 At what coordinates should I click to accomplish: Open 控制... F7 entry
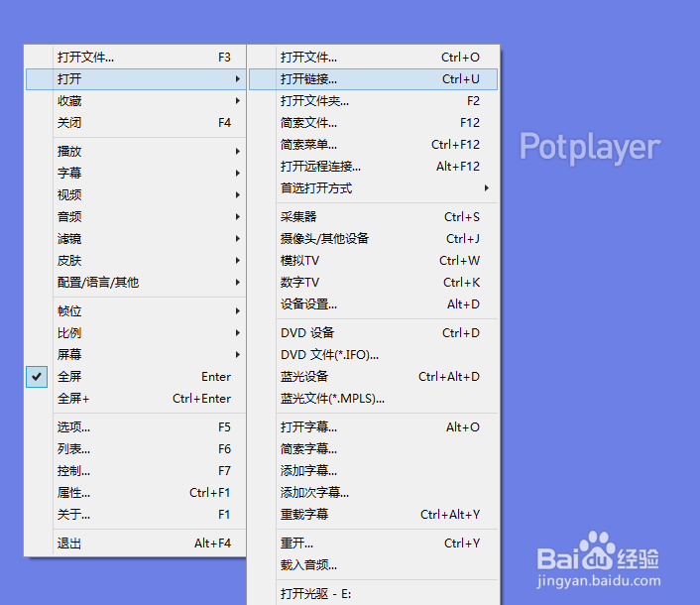136,471
